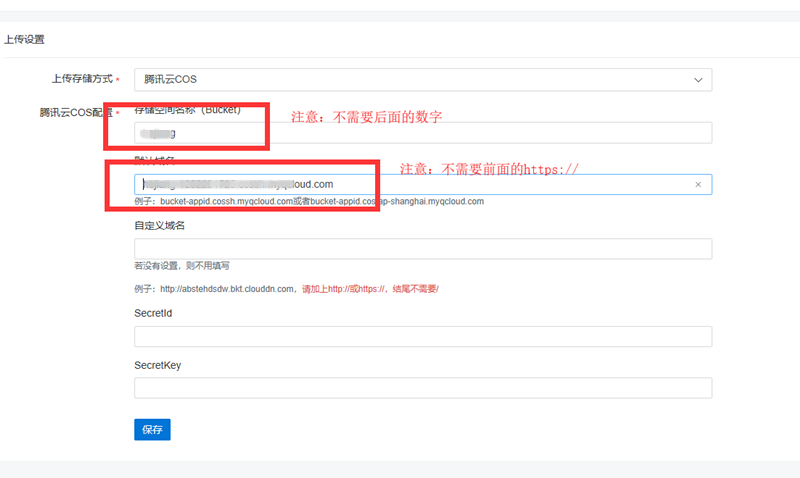Viewport: 800px width, 478px height.
Task: Click the 自定义域名 label text
Action: [159, 225]
